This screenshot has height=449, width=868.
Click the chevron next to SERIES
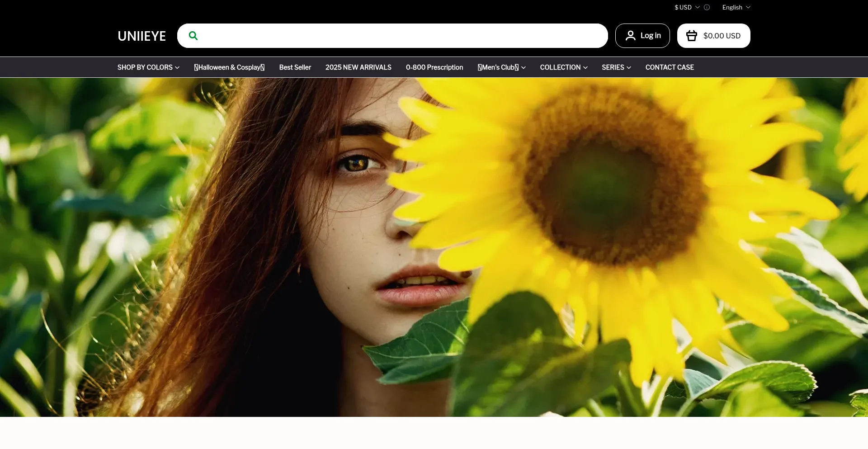[629, 68]
